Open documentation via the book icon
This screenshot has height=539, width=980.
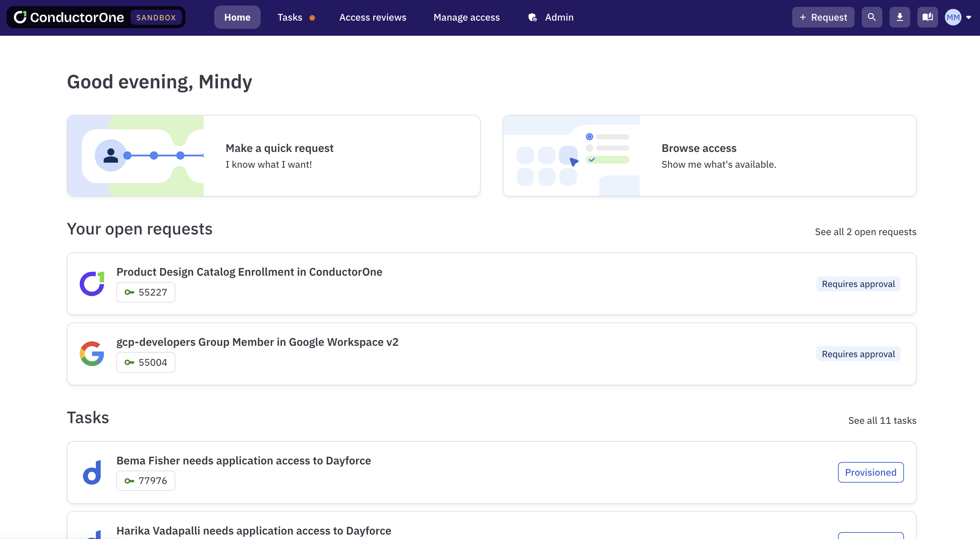pos(927,17)
